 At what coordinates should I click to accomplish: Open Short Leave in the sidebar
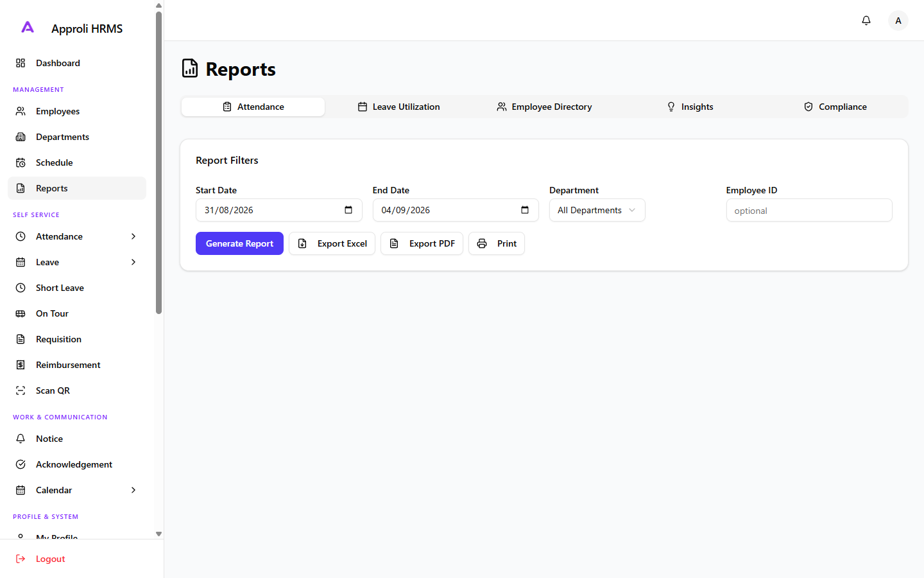pyautogui.click(x=77, y=288)
